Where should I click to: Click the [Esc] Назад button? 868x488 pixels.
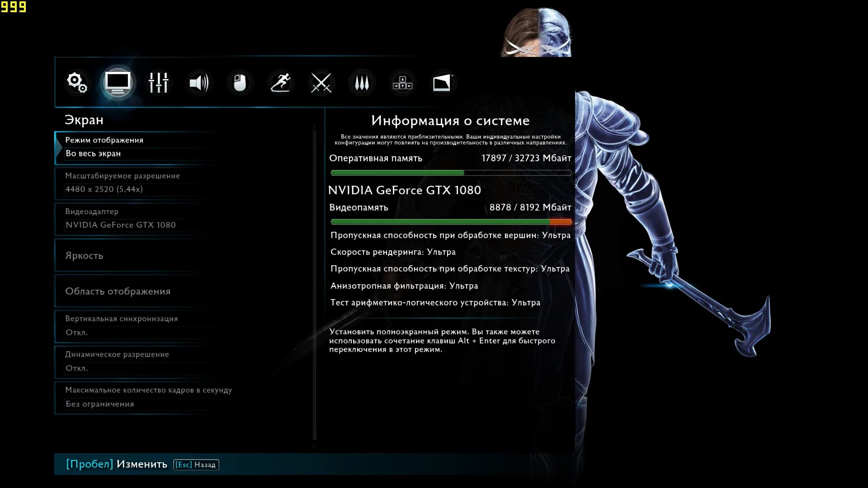coord(196,465)
